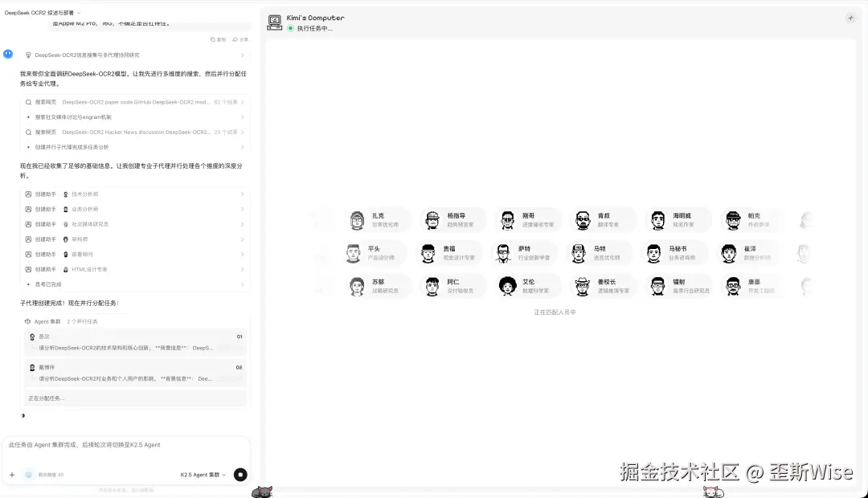Select the 肯叔 agent avatar
Screen dimensions: 868x498
[x=583, y=220]
